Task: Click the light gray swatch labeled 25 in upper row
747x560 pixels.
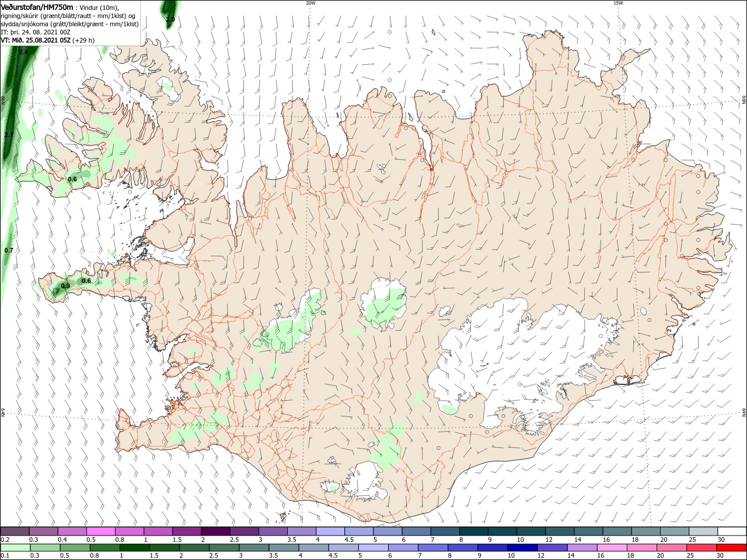Action: tap(703, 531)
